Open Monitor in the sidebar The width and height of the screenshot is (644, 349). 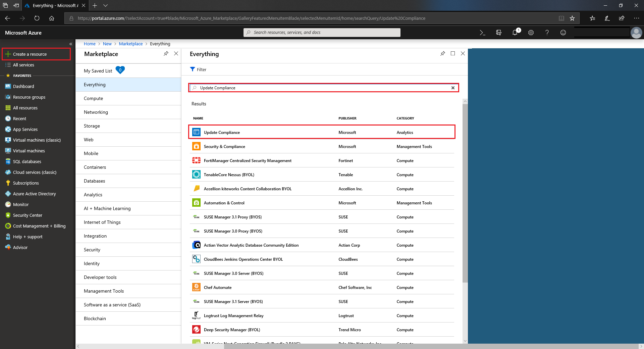pyautogui.click(x=21, y=204)
